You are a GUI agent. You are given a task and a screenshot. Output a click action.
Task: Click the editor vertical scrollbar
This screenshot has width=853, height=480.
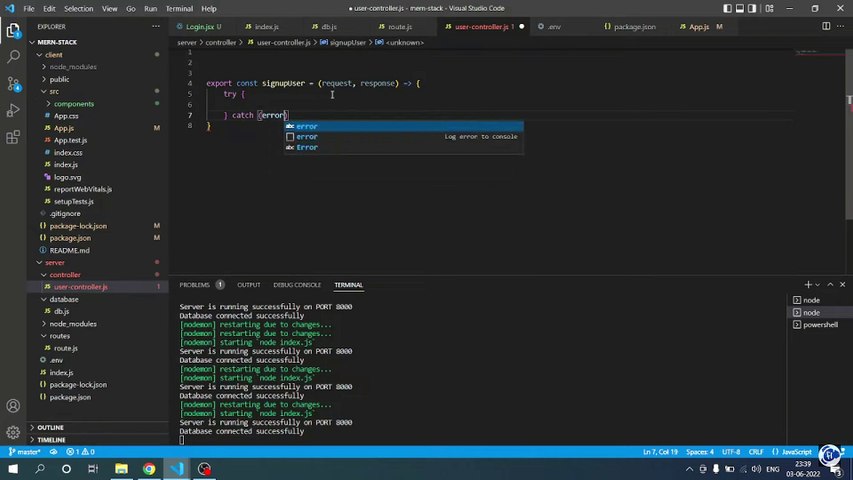click(x=849, y=133)
